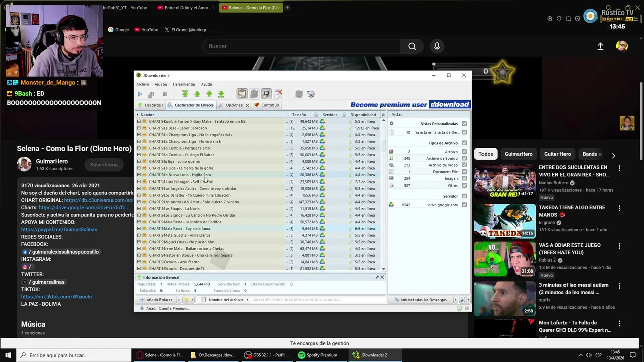Screen dimensions: 644x362
Task: Uncheck the Otros filter checkbox
Action: 464,185
